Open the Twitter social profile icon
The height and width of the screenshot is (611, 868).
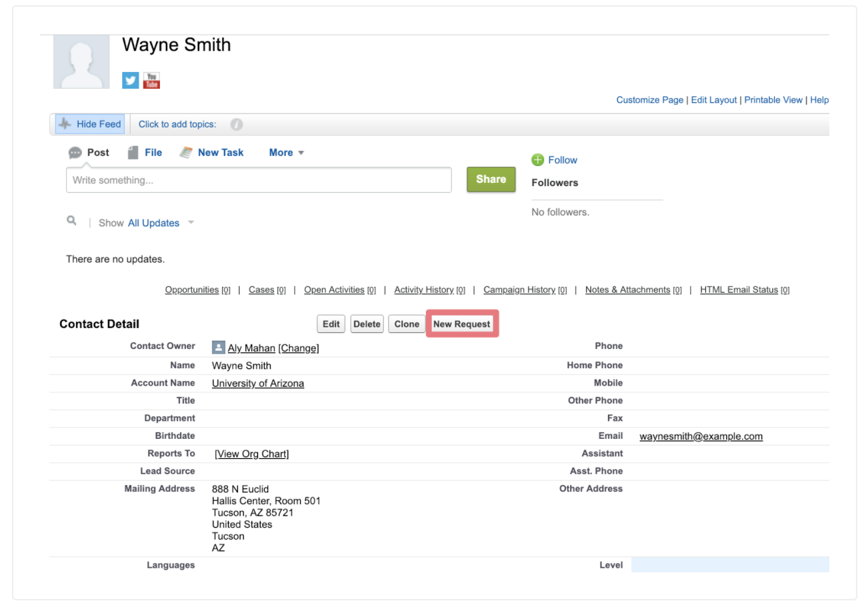tap(131, 81)
